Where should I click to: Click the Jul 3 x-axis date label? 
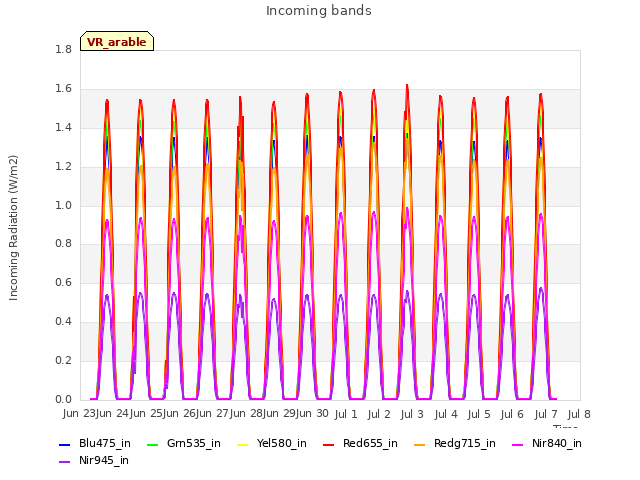412,414
